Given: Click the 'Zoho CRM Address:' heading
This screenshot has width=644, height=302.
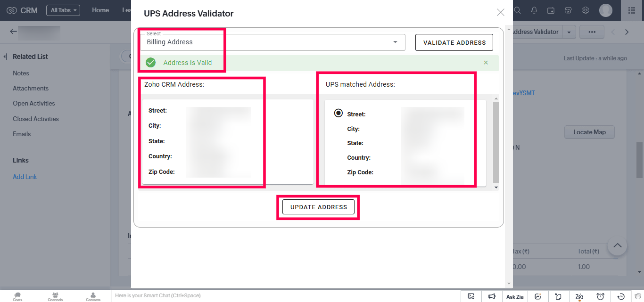Looking at the screenshot, I should [x=174, y=84].
